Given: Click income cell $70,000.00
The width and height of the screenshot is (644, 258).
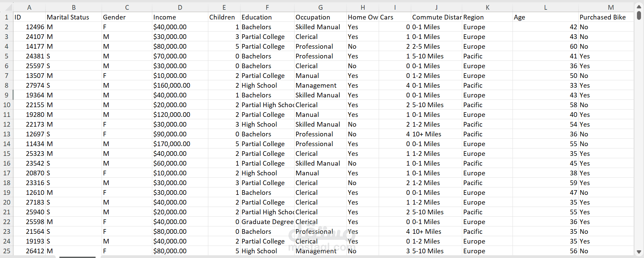Looking at the screenshot, I should tap(180, 56).
